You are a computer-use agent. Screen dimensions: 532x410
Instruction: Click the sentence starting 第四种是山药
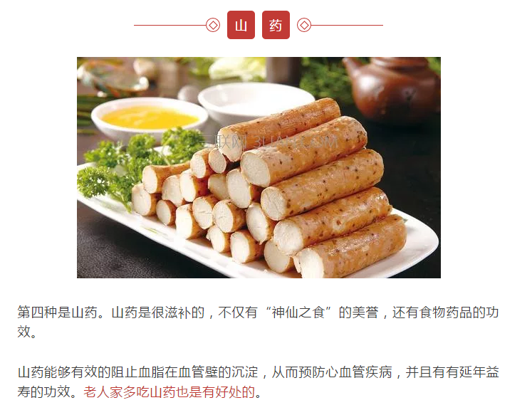[x=258, y=322]
